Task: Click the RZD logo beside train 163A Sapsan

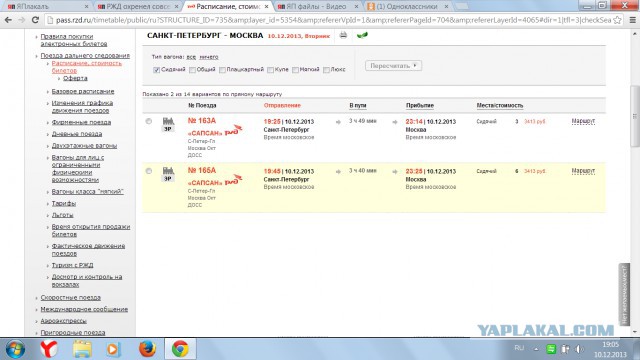Action: (233, 130)
